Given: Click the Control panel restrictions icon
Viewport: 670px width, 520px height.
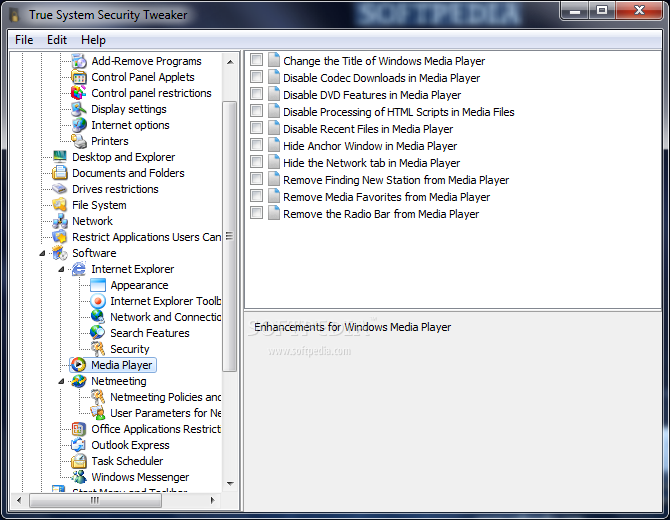Looking at the screenshot, I should click(x=79, y=93).
